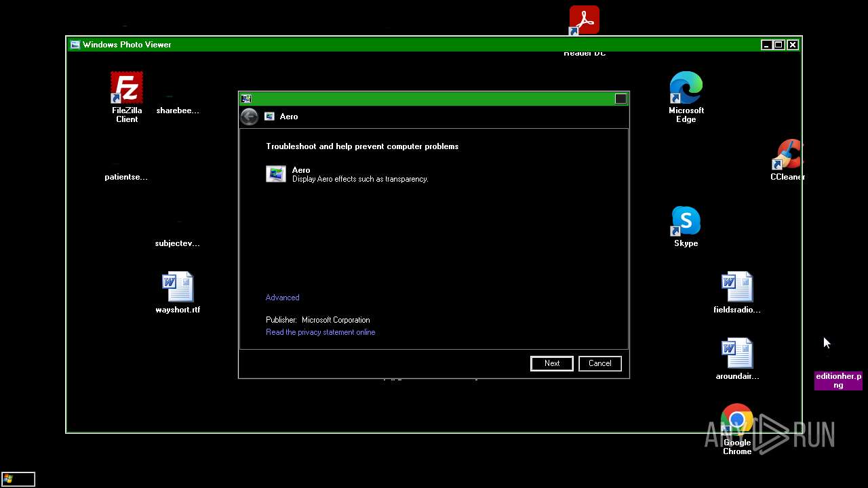868x488 pixels.
Task: Click the 'Display Aero effects such as transparency' text
Action: tap(360, 179)
